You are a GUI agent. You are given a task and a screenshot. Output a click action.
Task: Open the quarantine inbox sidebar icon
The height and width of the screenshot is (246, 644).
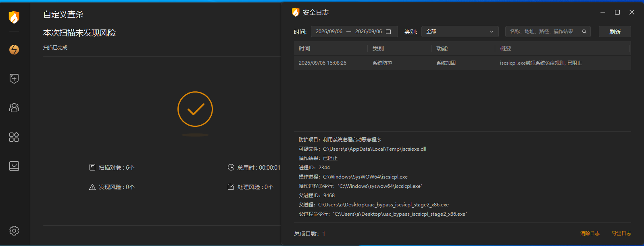click(14, 166)
